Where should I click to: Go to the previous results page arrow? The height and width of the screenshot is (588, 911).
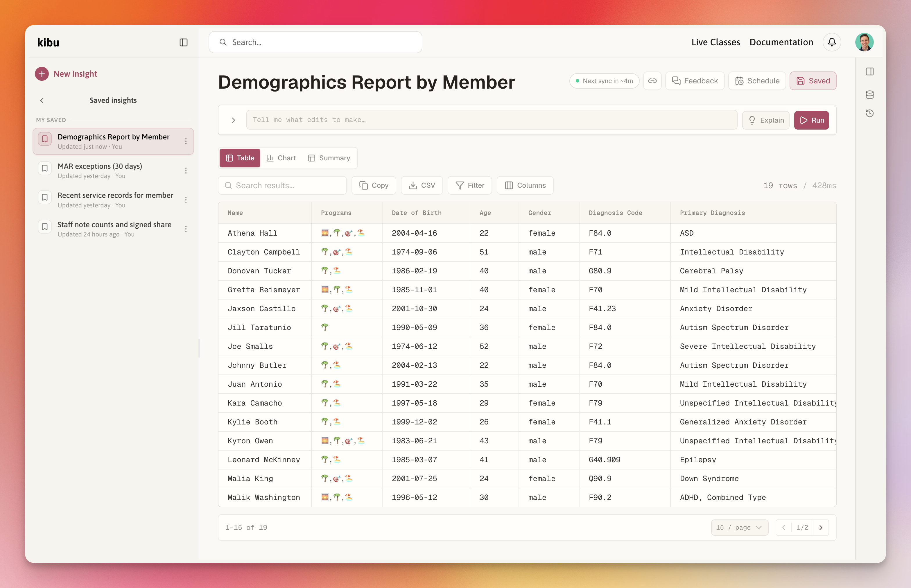point(783,527)
